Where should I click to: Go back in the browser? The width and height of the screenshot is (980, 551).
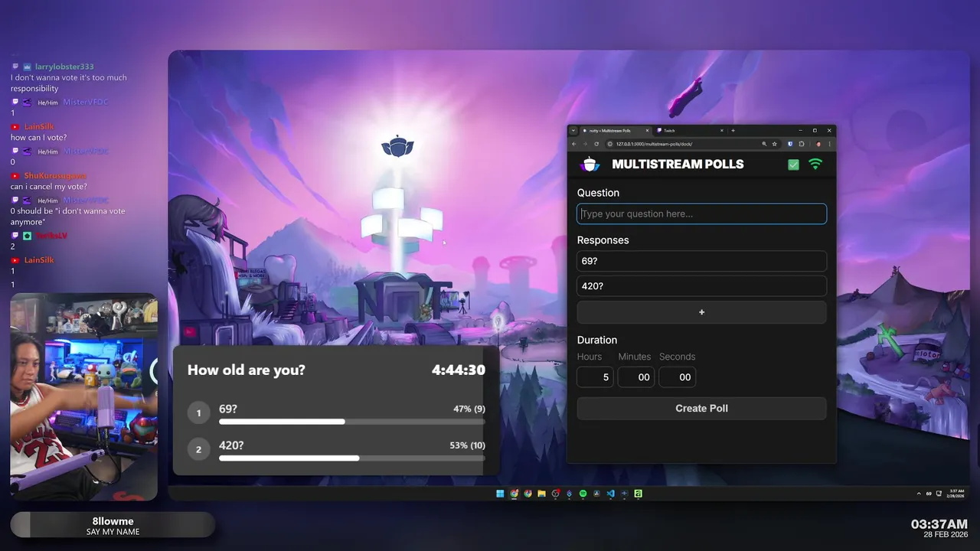coord(573,144)
